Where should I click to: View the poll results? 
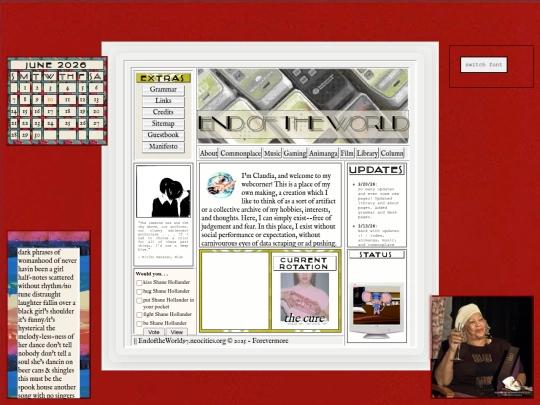tap(177, 332)
